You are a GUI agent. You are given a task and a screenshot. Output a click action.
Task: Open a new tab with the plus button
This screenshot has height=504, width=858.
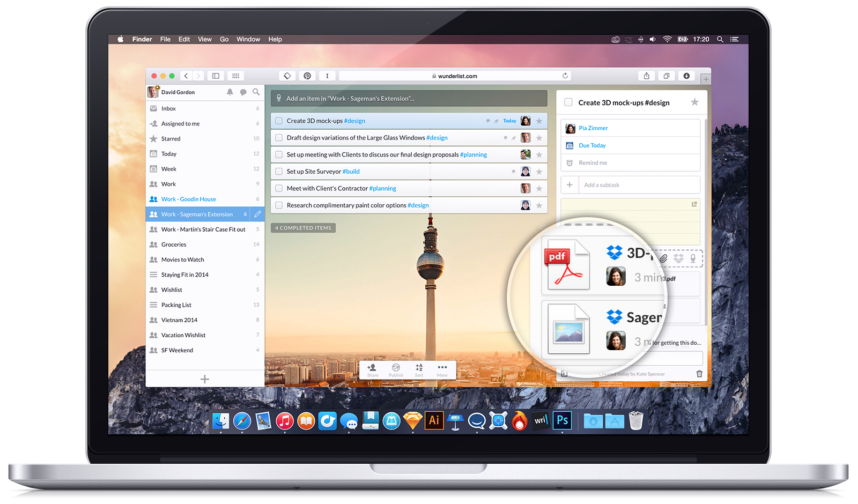tap(706, 79)
